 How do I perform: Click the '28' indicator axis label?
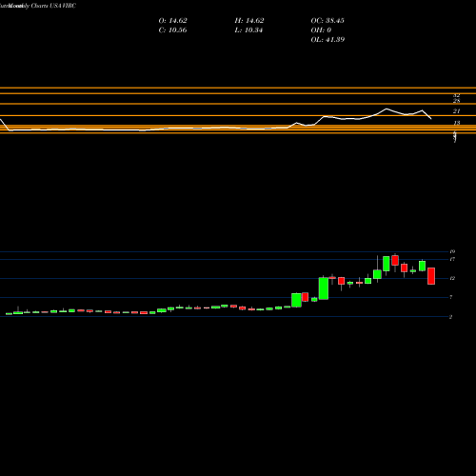456,101
